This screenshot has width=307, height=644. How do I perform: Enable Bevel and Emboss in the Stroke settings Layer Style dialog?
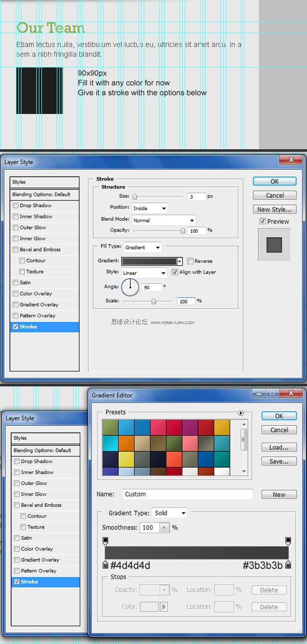coord(15,249)
